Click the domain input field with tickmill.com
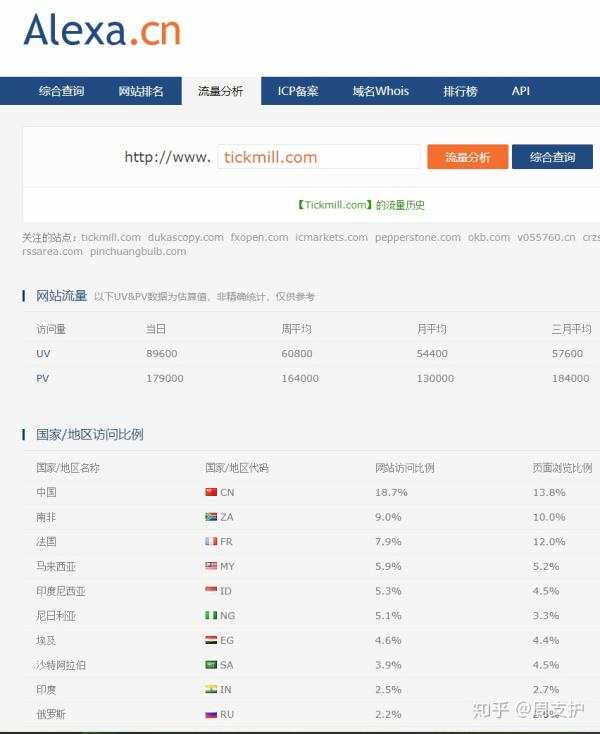This screenshot has height=734, width=600. click(x=318, y=157)
